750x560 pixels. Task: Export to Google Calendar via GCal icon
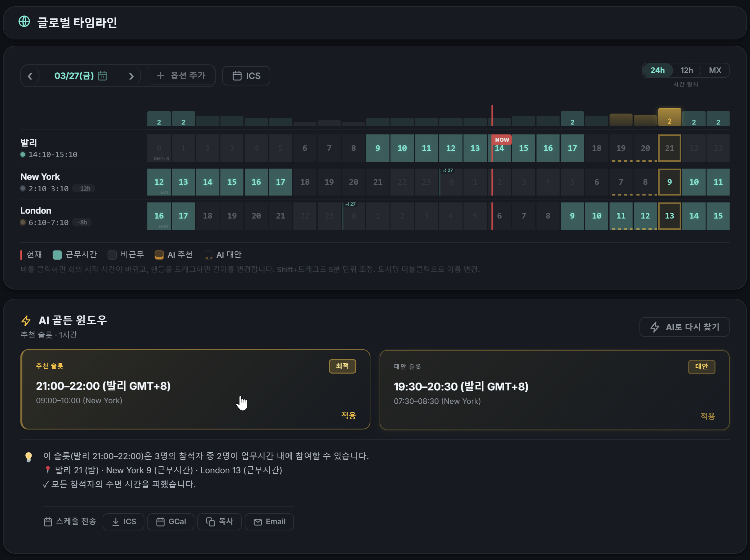(x=162, y=522)
